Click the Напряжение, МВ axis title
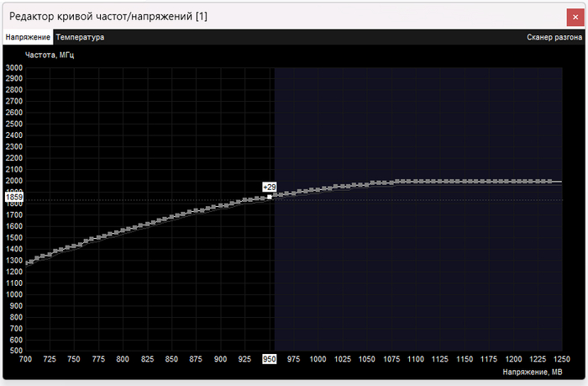Image resolution: width=588 pixels, height=386 pixels. coord(532,372)
